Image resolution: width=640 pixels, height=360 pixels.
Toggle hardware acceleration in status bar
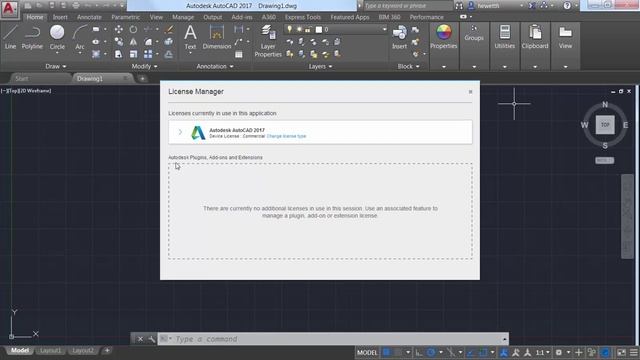tap(605, 352)
